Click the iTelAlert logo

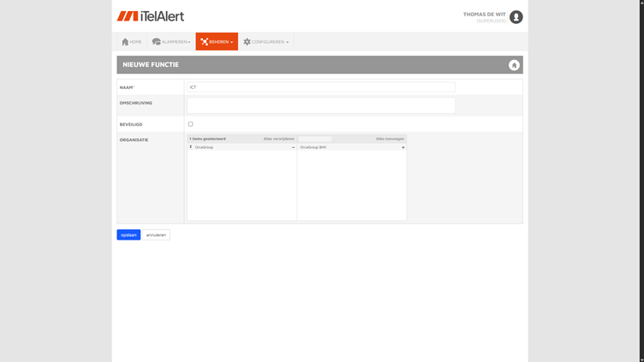[151, 16]
